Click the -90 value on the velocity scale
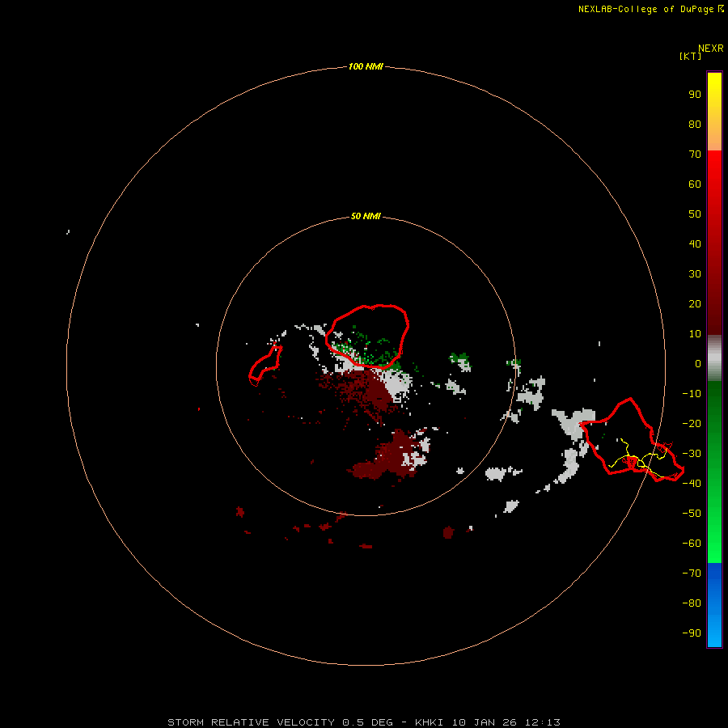This screenshot has height=728, width=728. pos(692,633)
